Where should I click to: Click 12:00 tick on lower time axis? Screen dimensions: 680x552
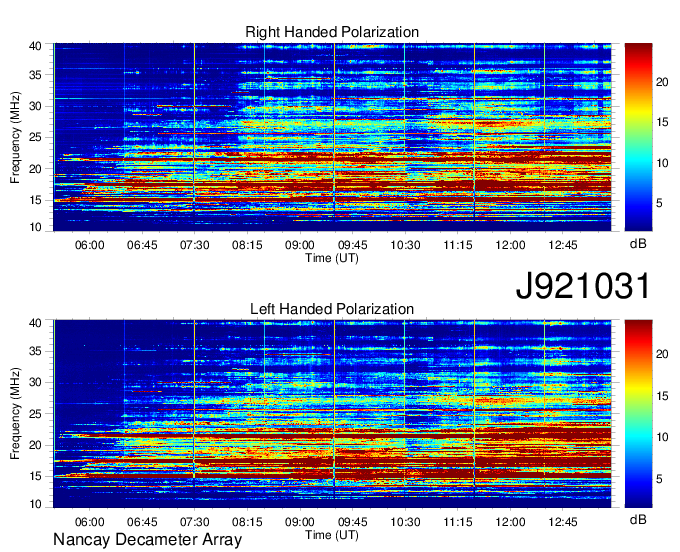pos(510,522)
